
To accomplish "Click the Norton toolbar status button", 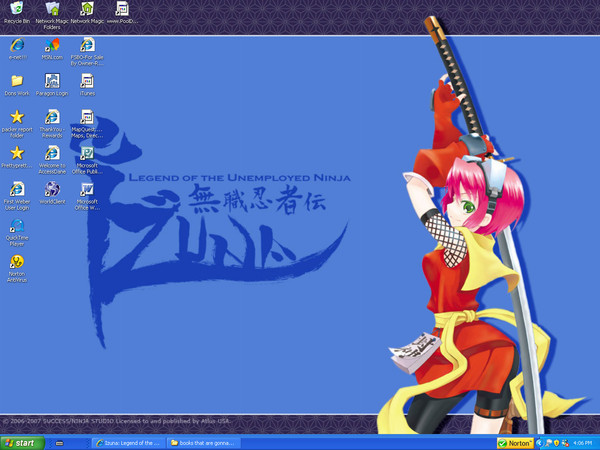I will point(515,443).
